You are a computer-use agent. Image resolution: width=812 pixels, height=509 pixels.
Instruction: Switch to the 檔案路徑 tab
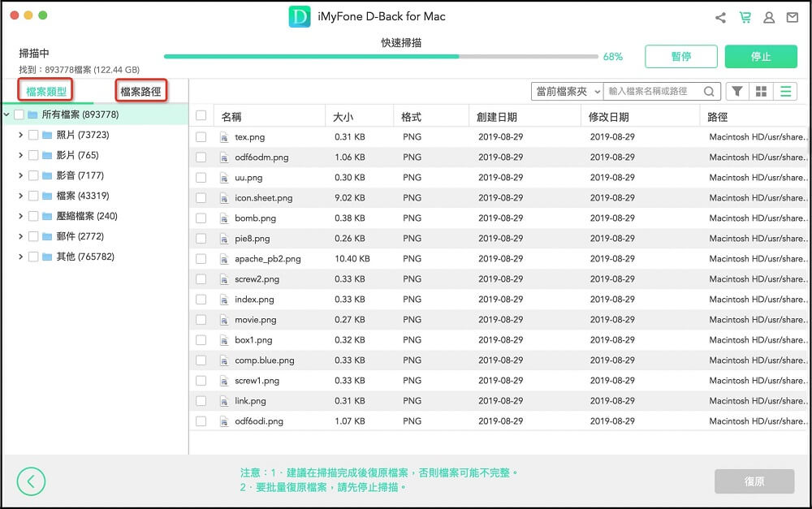coord(140,92)
